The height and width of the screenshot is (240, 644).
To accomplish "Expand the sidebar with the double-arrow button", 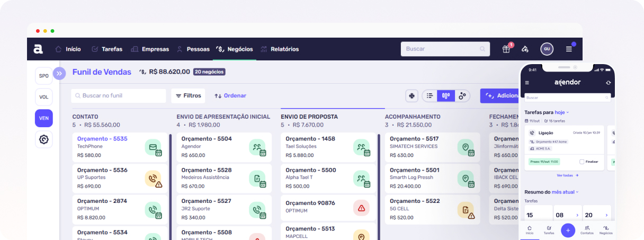I will coord(59,74).
